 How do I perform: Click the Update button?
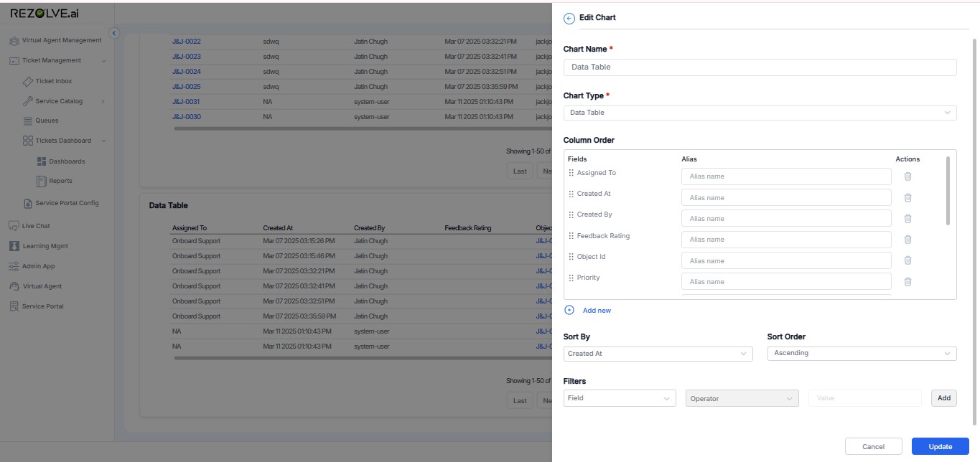click(940, 446)
